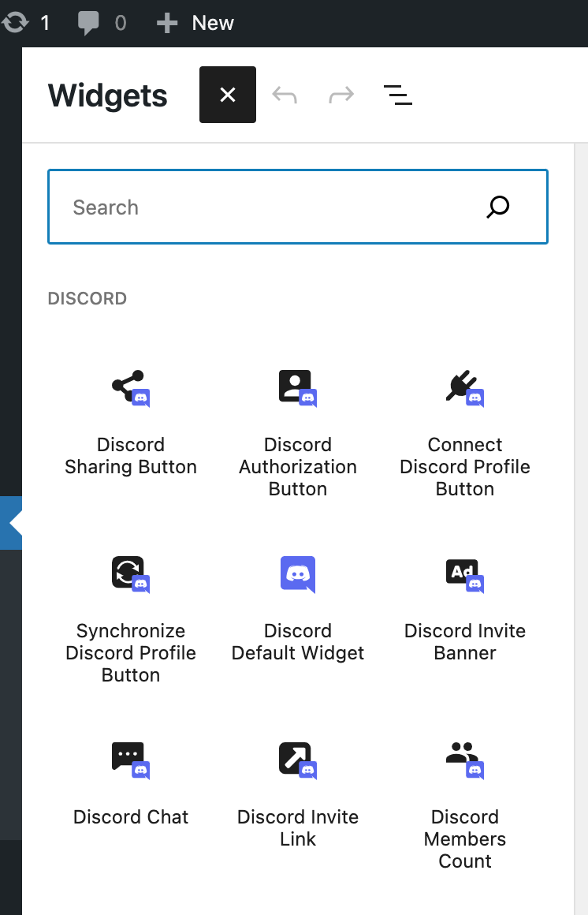
Task: Click the Undo arrow in toolbar
Action: coord(285,95)
